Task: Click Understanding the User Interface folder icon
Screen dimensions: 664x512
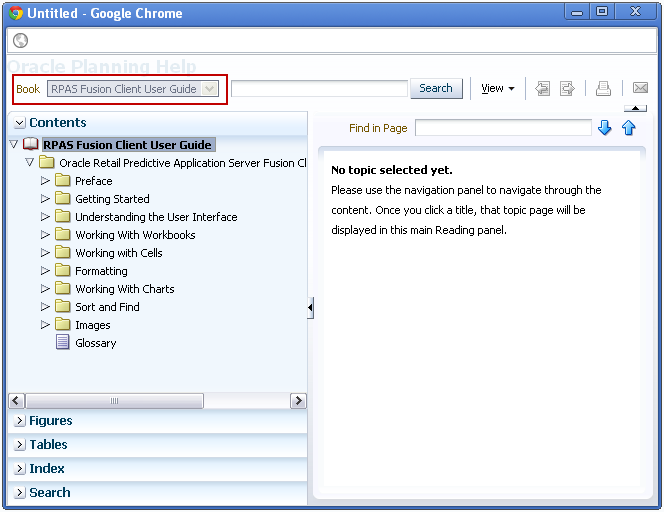Action: (63, 216)
